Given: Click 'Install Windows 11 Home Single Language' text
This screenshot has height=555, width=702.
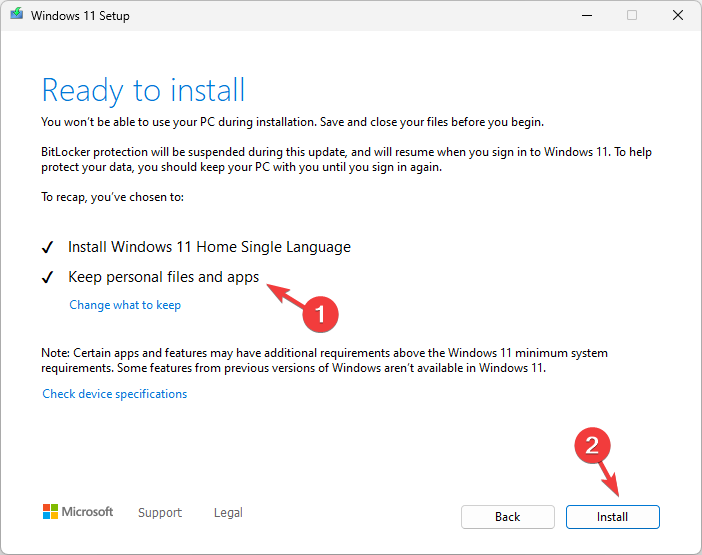Looking at the screenshot, I should 210,247.
